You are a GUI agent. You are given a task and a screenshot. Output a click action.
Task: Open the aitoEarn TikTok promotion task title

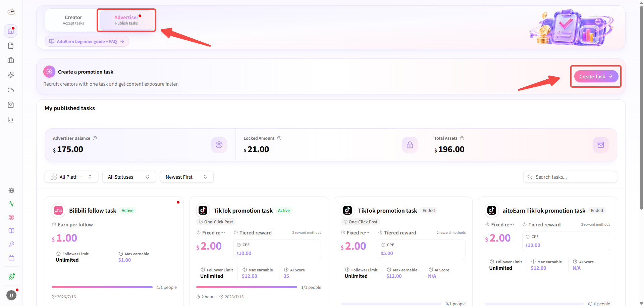544,211
